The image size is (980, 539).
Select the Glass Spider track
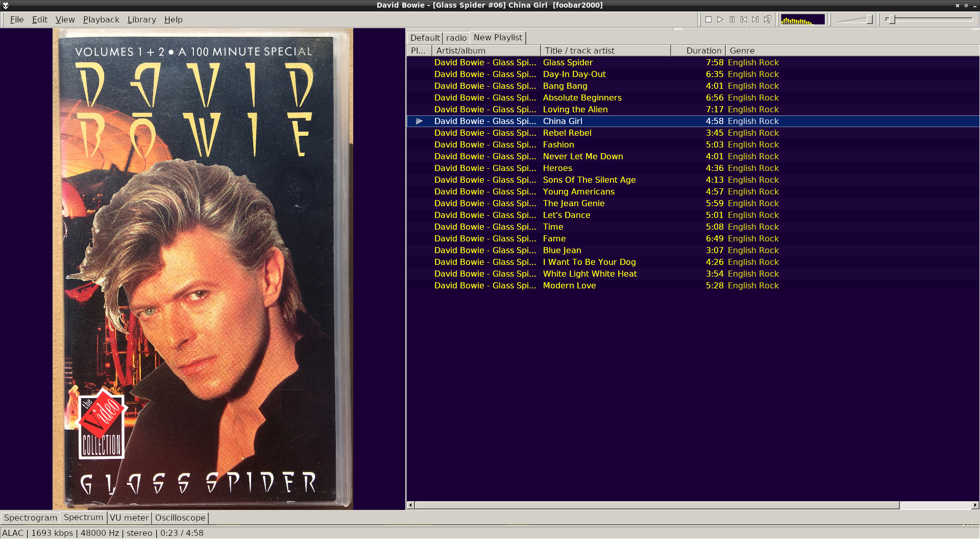[568, 62]
